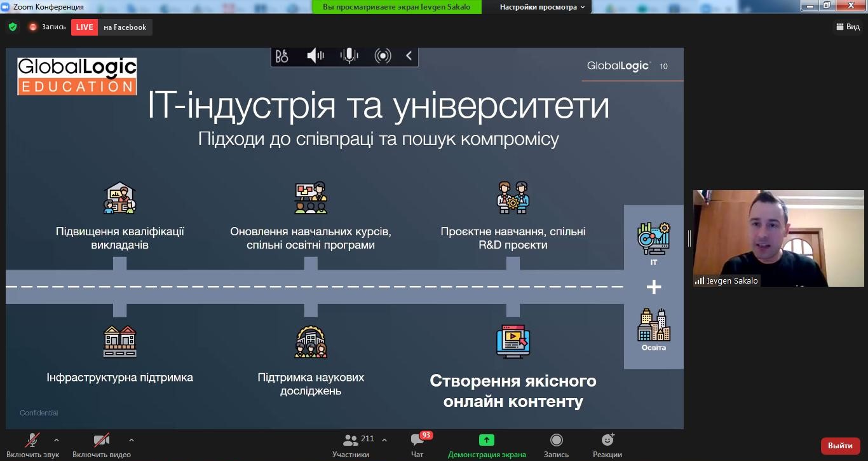Screen dimensions: 868x461
Task: Click text 'Підвищення кваліфікації викладачів'
Action: (120, 238)
